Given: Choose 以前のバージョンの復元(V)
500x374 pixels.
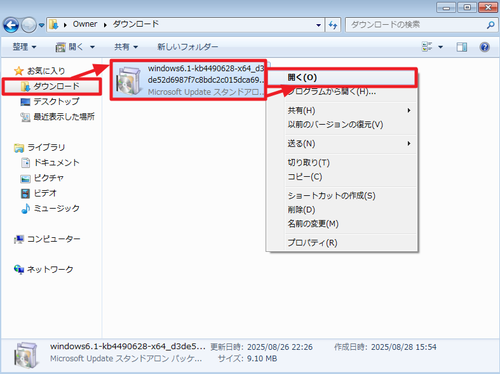Looking at the screenshot, I should pos(342,124).
